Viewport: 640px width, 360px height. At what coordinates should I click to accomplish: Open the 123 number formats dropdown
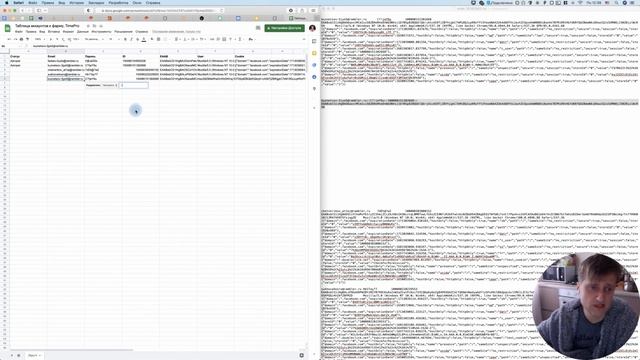click(76, 39)
